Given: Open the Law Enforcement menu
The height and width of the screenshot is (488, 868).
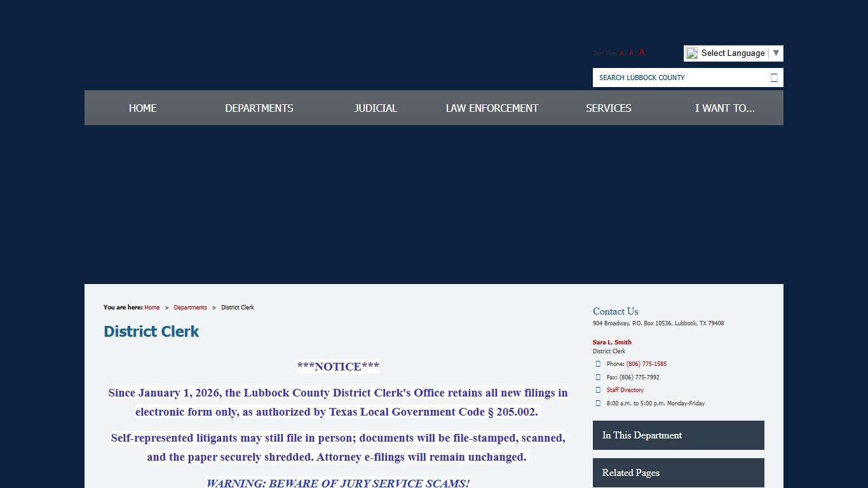Looking at the screenshot, I should click(492, 108).
